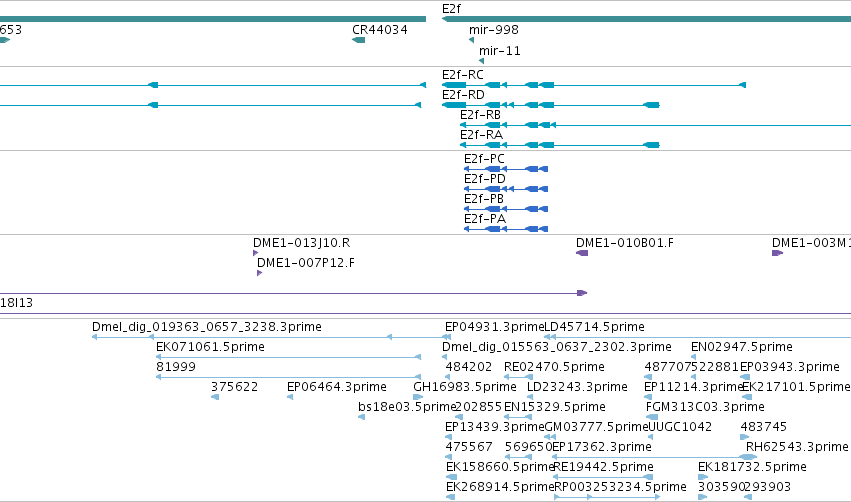The height and width of the screenshot is (502, 851).
Task: Select the EN15329.5prime label
Action: coord(555,408)
